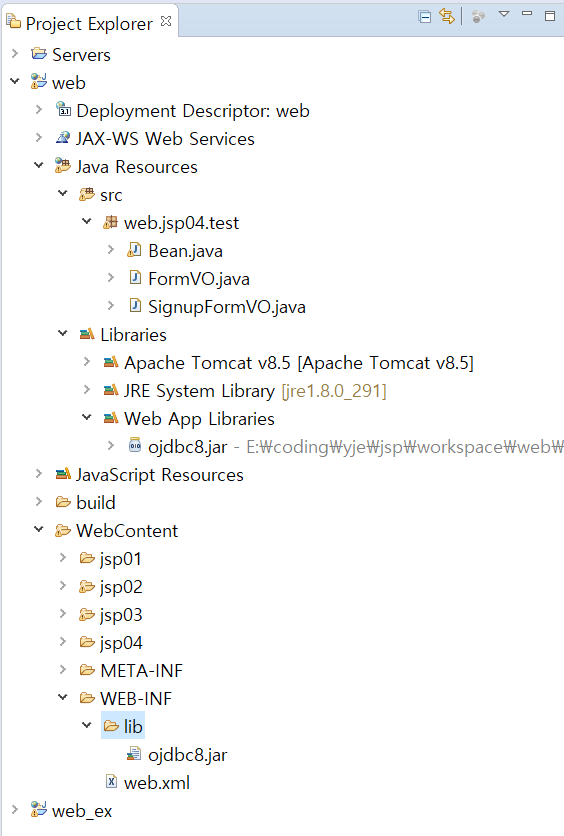Screen dimensions: 564x836
Task: Click the SignupFormVO.java file icon
Action: [x=135, y=306]
